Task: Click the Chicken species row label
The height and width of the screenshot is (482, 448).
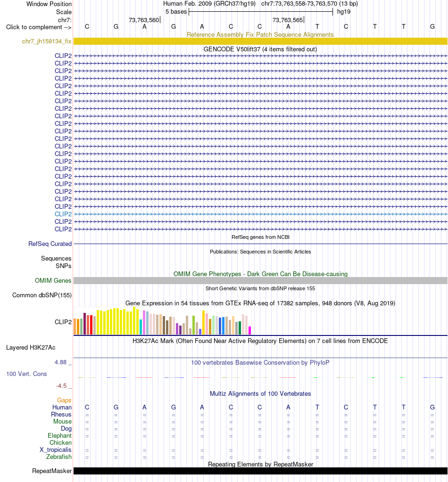Action: [x=61, y=442]
